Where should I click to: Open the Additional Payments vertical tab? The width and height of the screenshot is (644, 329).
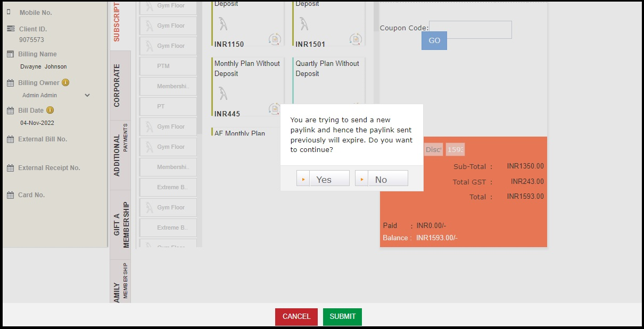point(120,155)
